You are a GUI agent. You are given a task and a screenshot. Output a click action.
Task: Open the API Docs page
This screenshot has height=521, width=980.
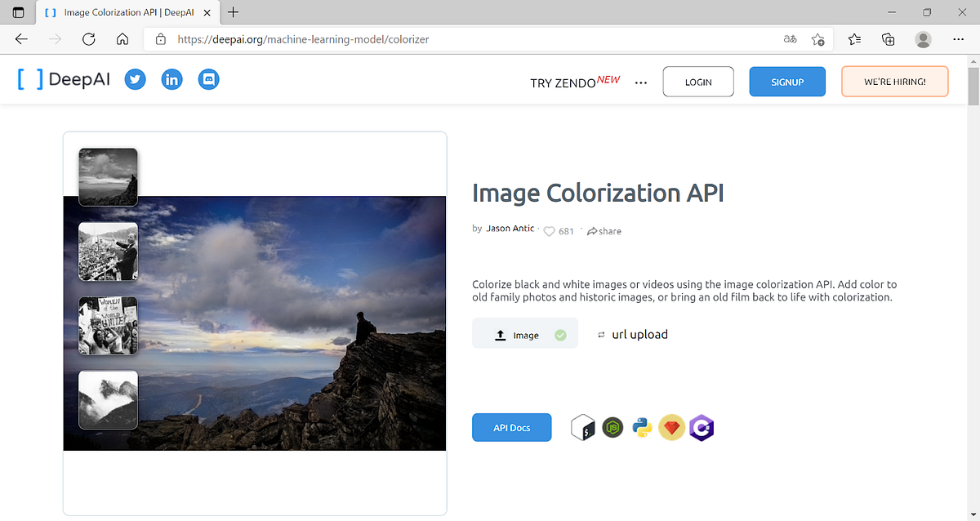[x=511, y=427]
